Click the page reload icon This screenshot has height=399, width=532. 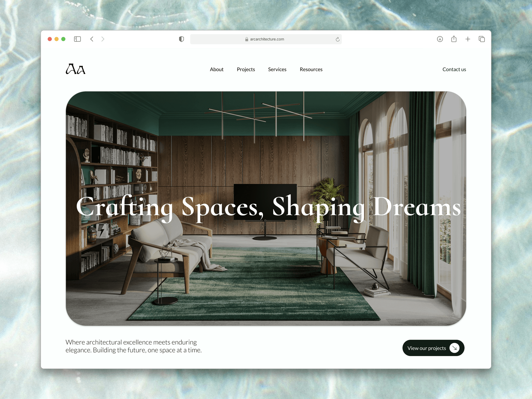tap(339, 39)
